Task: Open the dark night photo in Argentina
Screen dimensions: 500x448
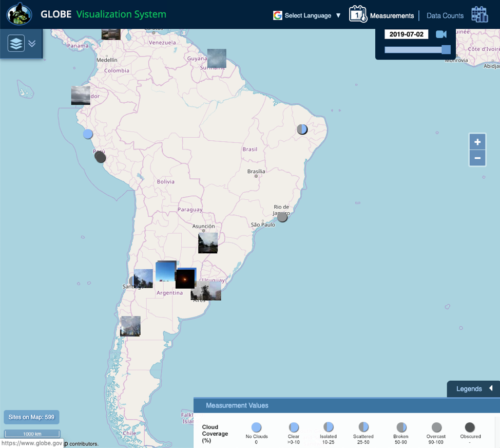Action: pos(185,278)
